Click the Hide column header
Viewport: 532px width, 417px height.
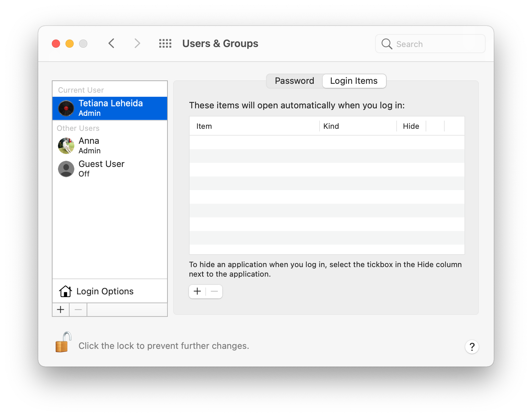[411, 126]
